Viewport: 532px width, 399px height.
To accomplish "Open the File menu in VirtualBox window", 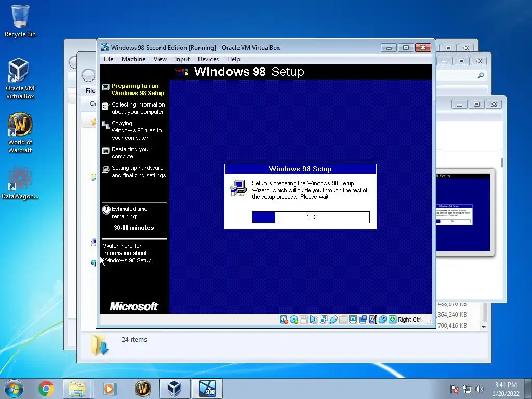I will tap(109, 59).
